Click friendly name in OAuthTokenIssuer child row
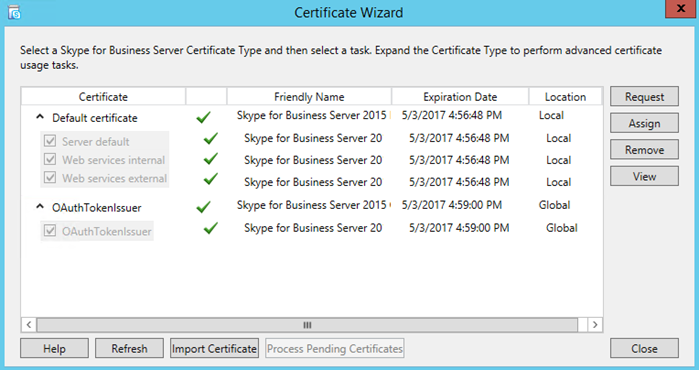The image size is (699, 370). click(x=313, y=228)
